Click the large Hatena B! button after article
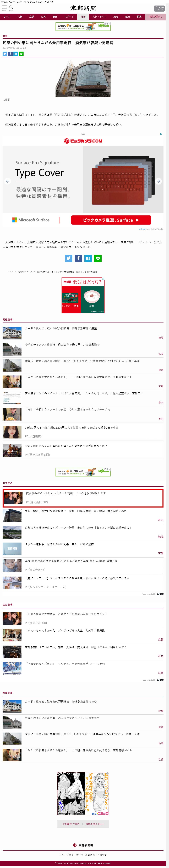The height and width of the screenshot is (868, 169). coord(88,258)
